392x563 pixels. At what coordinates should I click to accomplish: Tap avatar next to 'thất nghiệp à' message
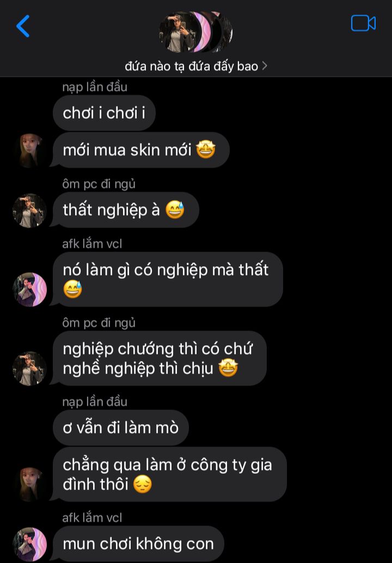[30, 210]
